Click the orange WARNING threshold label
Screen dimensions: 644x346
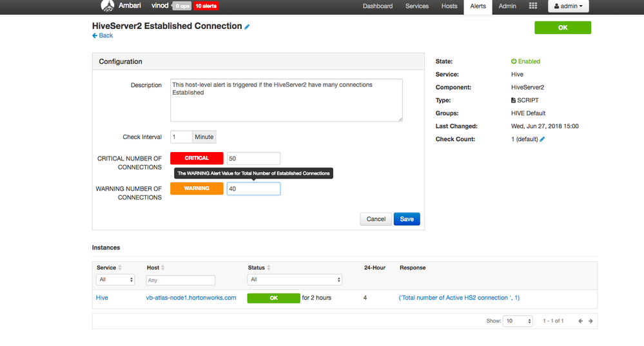197,188
